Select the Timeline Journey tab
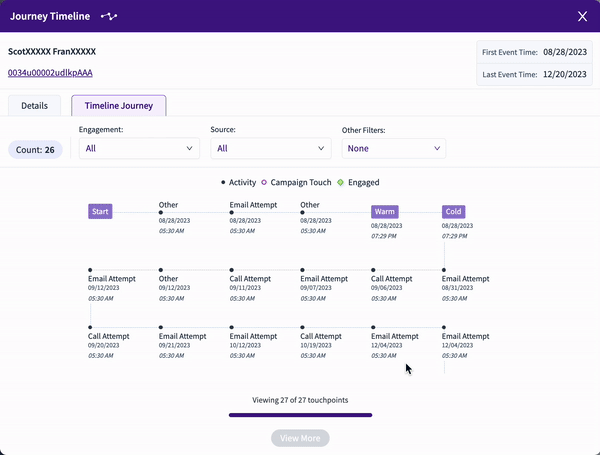Screen dimensions: 600x455 pos(119,106)
